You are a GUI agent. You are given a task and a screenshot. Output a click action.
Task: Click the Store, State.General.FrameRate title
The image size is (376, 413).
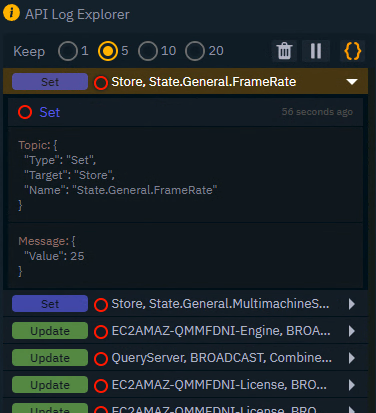(204, 82)
